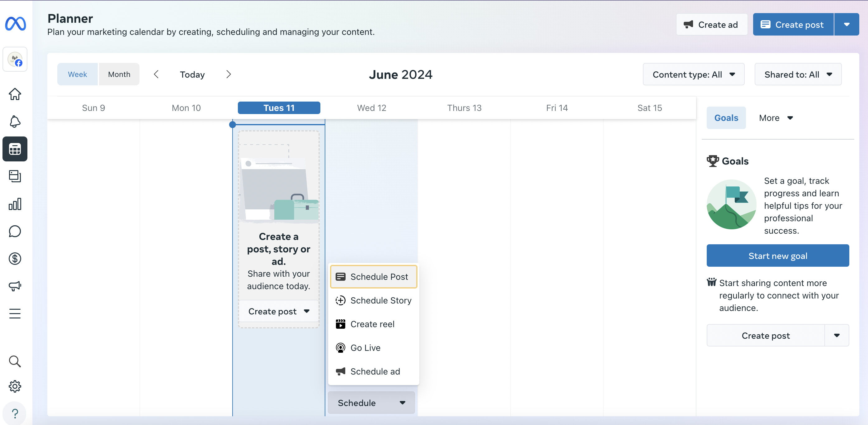Expand the top Create post arrow menu
868x425 pixels.
pyautogui.click(x=847, y=24)
